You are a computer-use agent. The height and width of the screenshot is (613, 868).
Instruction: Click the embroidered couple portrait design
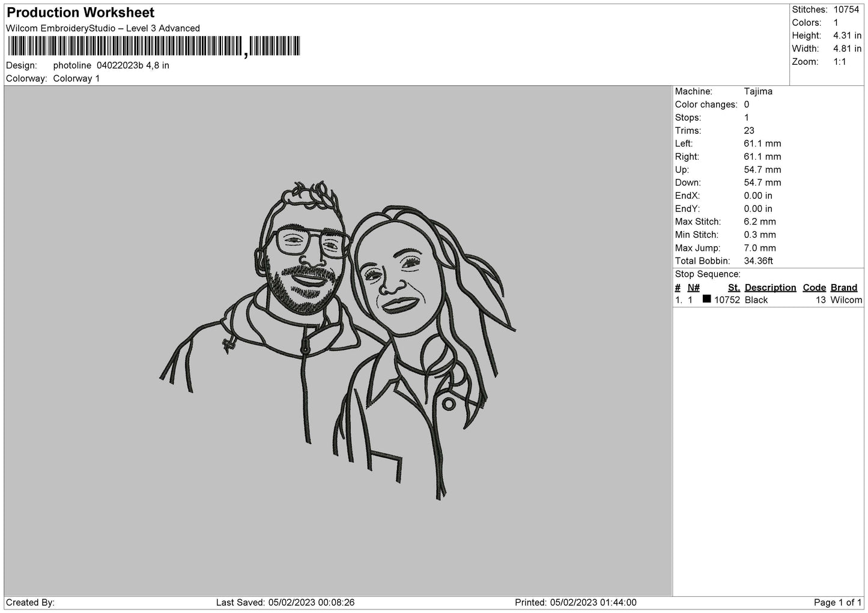338,340
